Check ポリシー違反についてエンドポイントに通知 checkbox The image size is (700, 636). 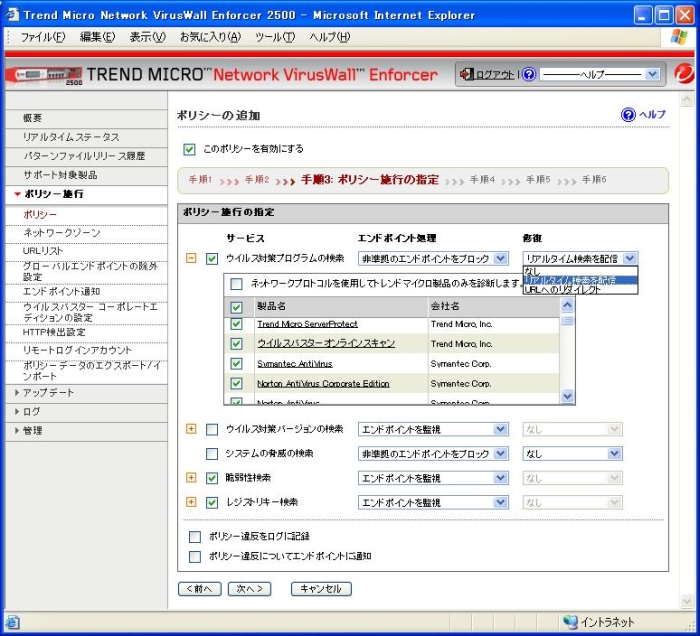(x=195, y=557)
